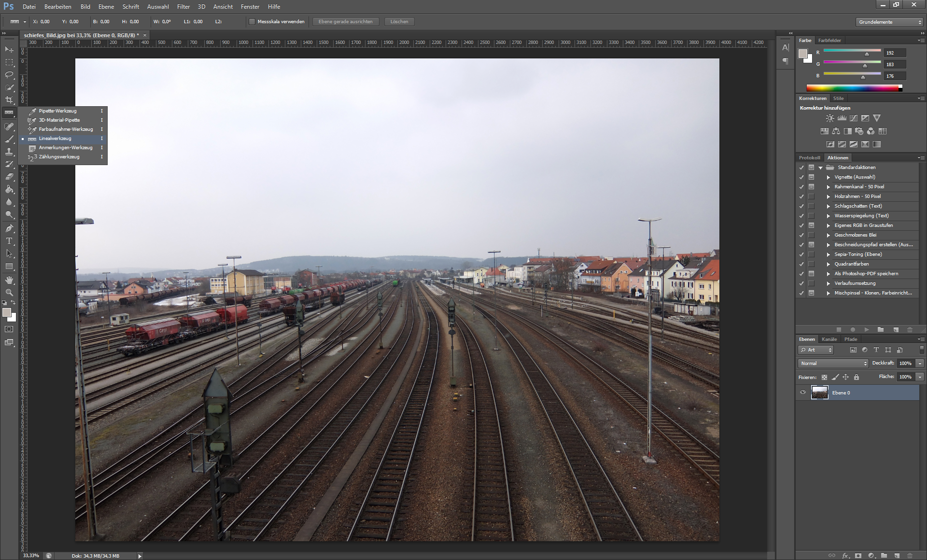
Task: Select the Type tool
Action: pos(9,241)
